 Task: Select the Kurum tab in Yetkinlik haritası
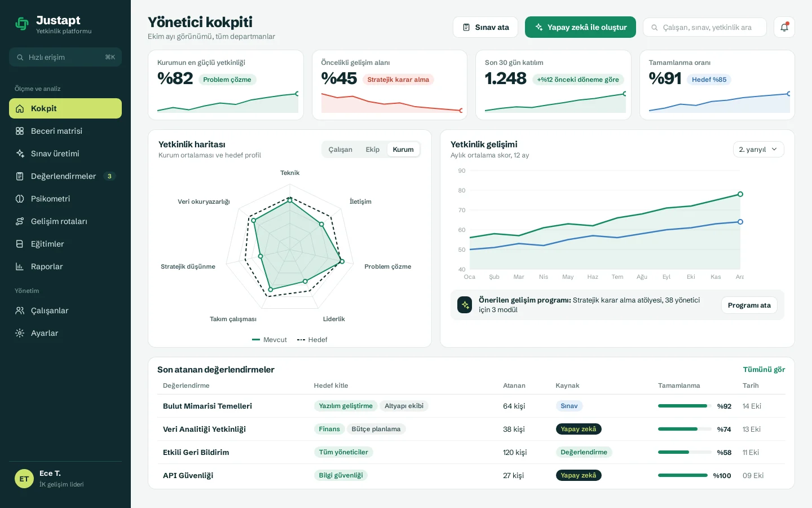click(403, 150)
